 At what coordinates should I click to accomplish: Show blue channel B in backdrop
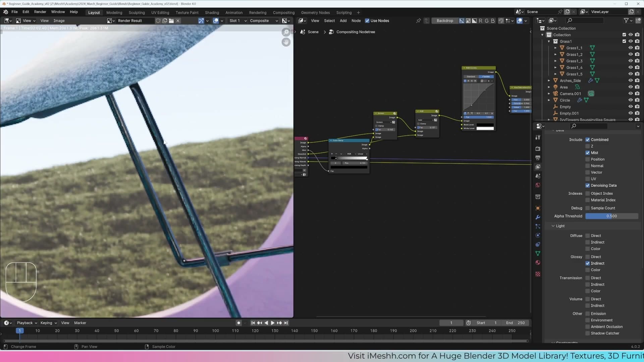point(493,21)
